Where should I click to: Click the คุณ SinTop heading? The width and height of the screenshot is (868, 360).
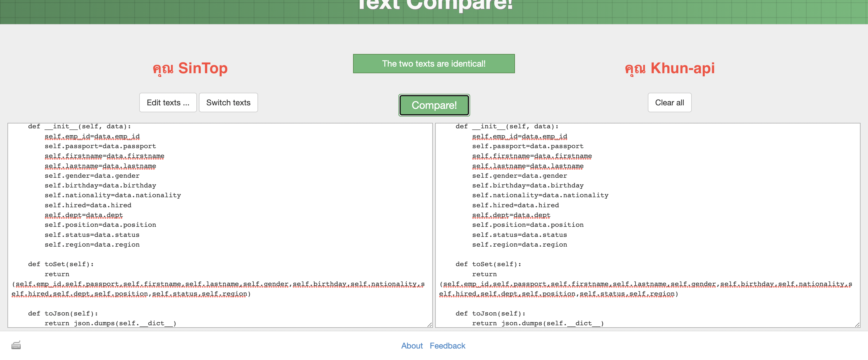[190, 68]
